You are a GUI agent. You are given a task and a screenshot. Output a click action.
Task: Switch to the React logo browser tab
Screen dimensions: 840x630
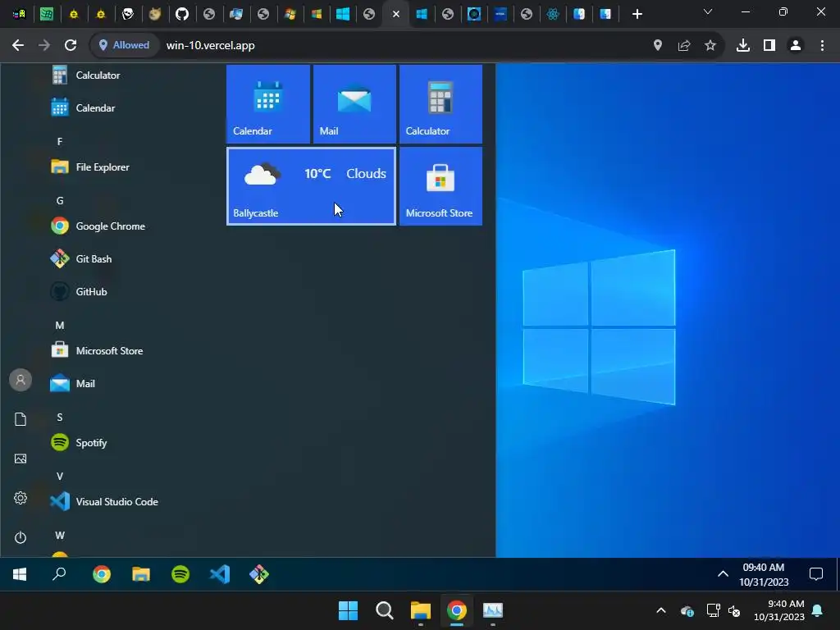point(553,14)
